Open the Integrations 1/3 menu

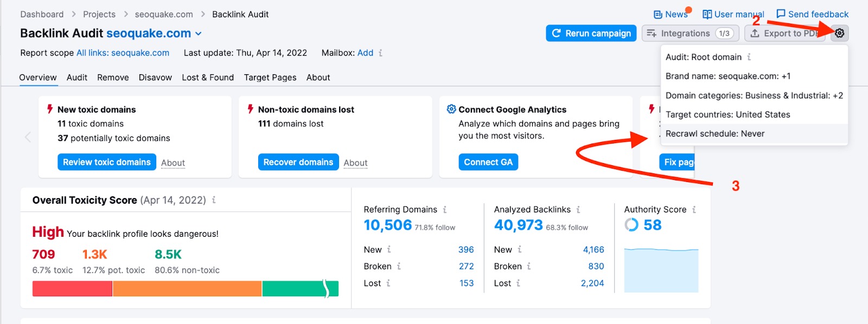click(x=690, y=33)
